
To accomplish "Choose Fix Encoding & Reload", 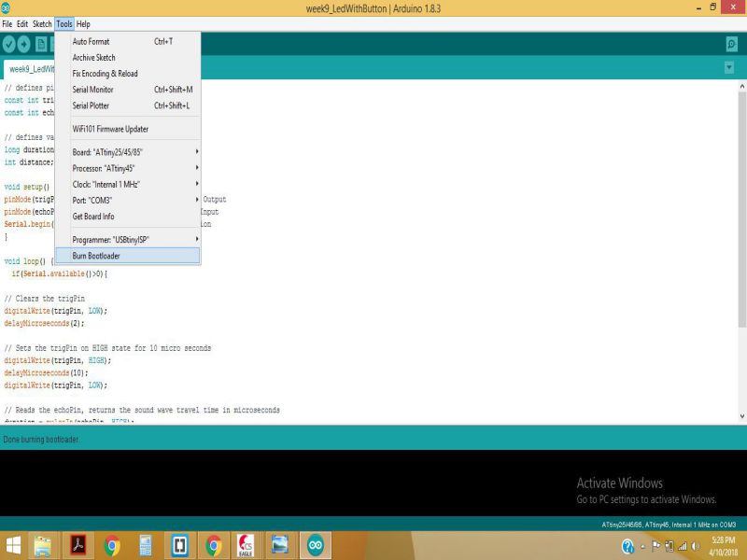I will pyautogui.click(x=128, y=74).
